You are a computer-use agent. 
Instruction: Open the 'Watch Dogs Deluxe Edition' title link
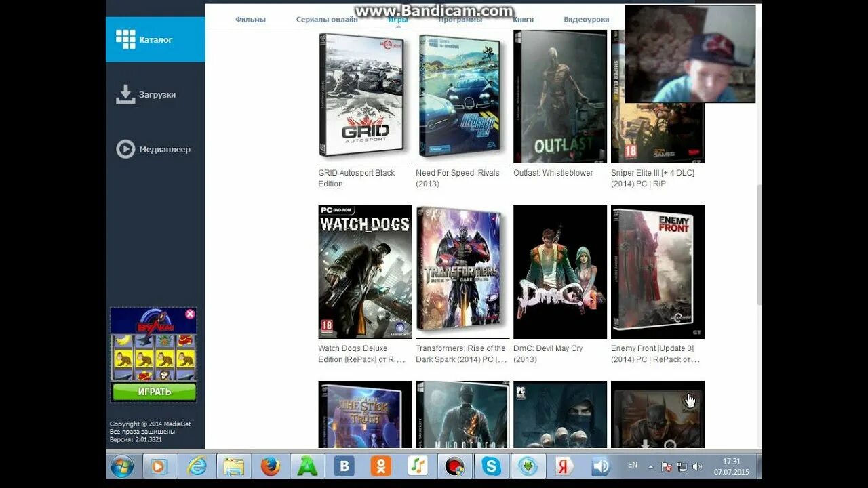[x=362, y=354]
